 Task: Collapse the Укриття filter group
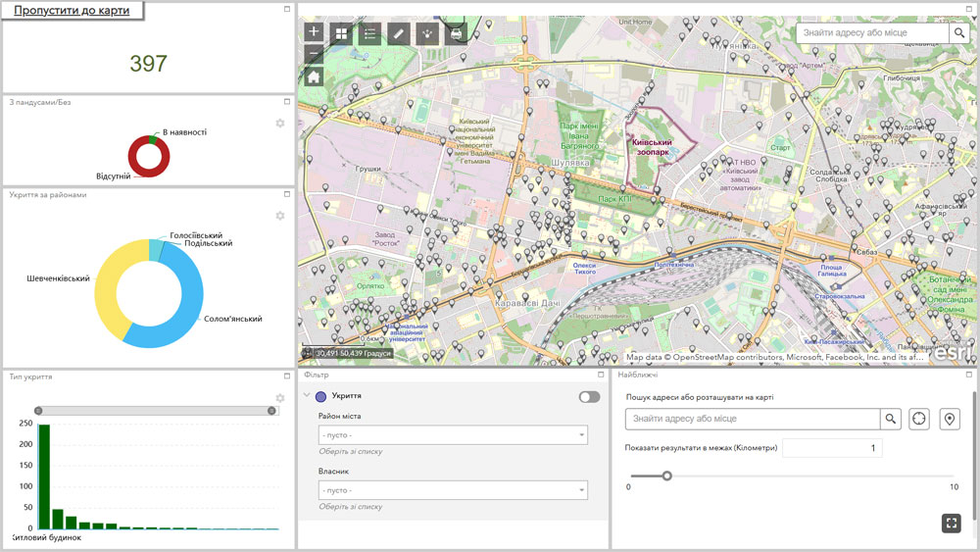pyautogui.click(x=307, y=396)
